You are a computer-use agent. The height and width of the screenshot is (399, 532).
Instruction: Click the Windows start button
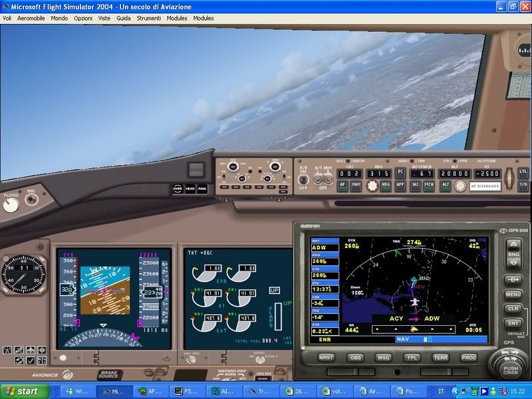coord(25,391)
